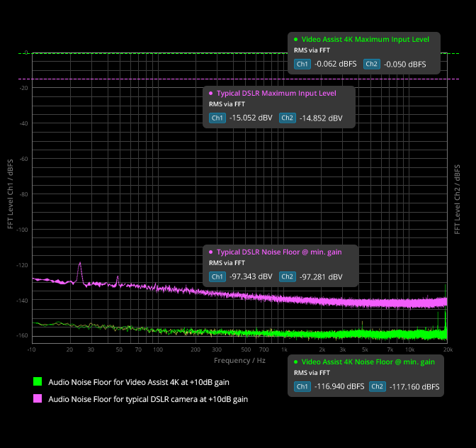Click Ch2 badge showing -0.050 dBFS

pyautogui.click(x=372, y=64)
